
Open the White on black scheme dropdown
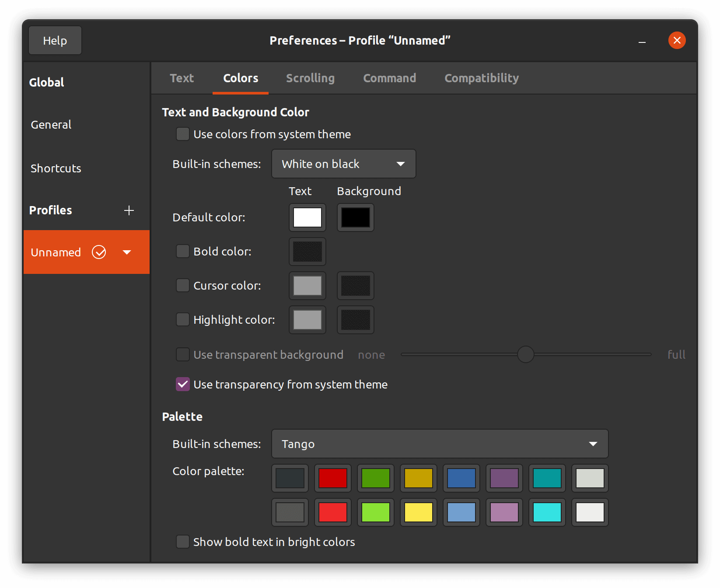343,164
